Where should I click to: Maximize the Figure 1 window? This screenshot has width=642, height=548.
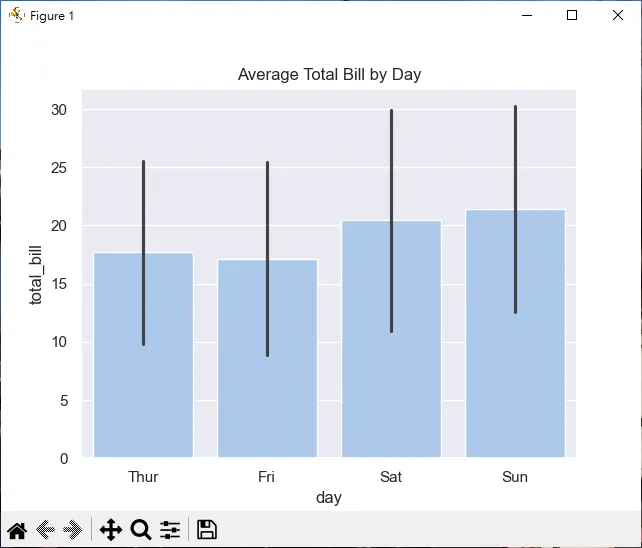tap(572, 16)
